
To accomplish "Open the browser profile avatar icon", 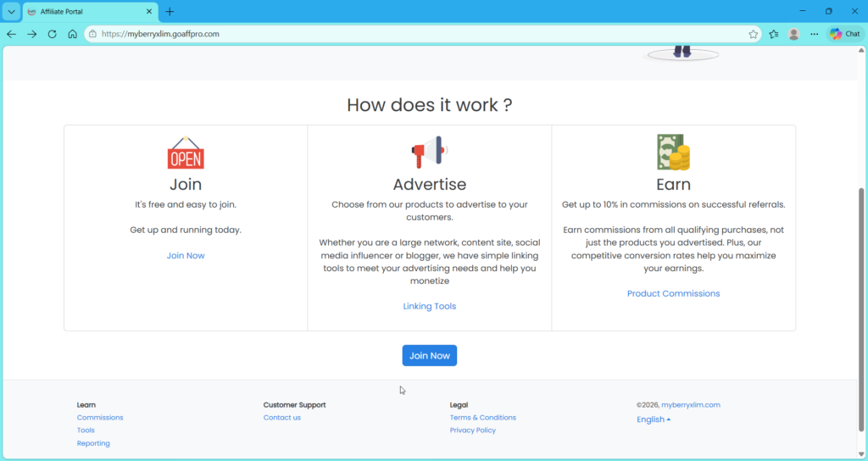I will point(794,34).
